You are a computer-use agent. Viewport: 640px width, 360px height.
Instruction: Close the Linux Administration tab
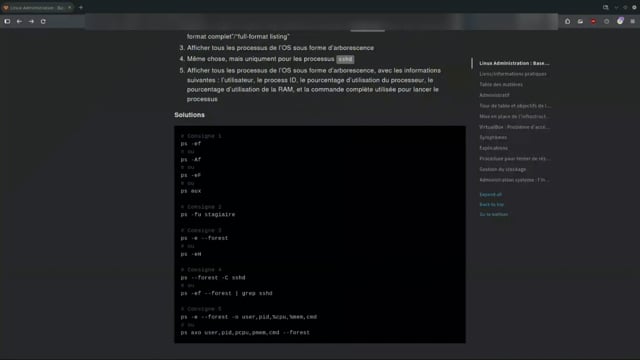coord(69,7)
